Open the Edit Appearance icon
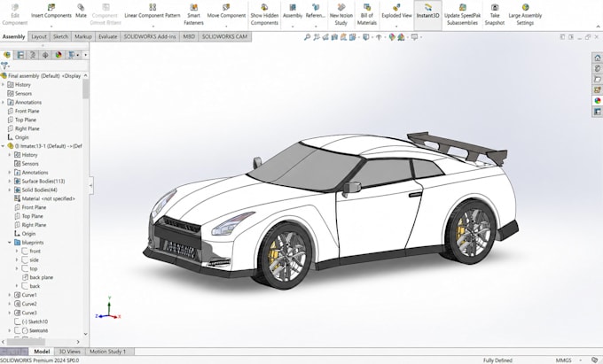Screen dimensions: 603x364 point(392,37)
